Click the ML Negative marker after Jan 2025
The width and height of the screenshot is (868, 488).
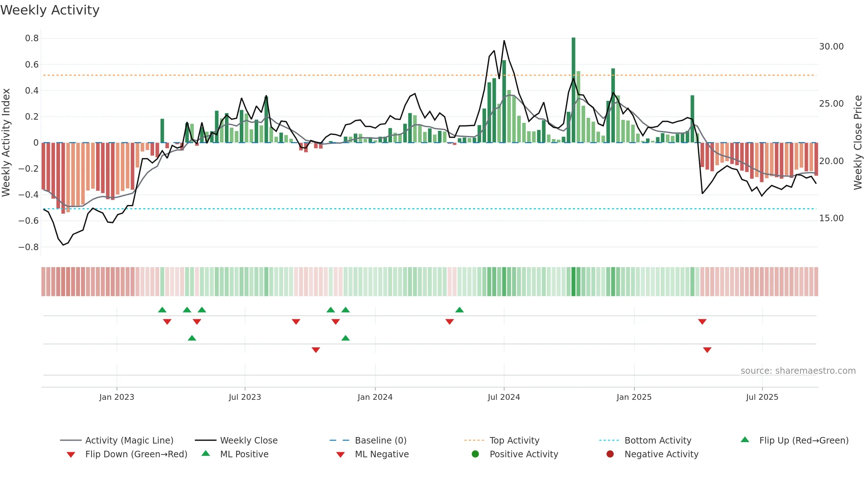click(x=707, y=350)
